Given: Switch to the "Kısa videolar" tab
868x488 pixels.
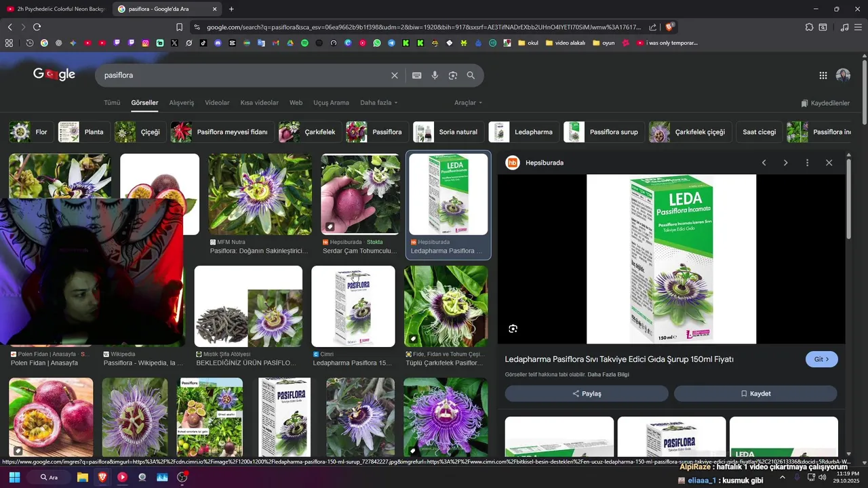Looking at the screenshot, I should coord(259,103).
